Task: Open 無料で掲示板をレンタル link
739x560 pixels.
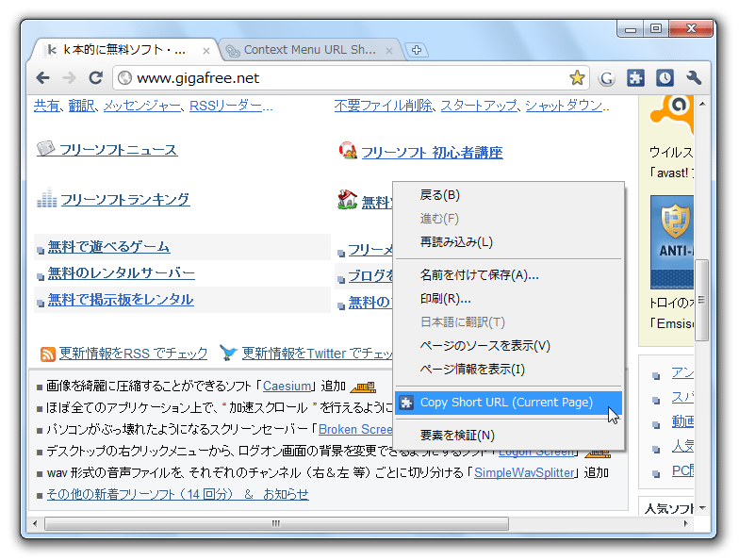Action: (121, 300)
